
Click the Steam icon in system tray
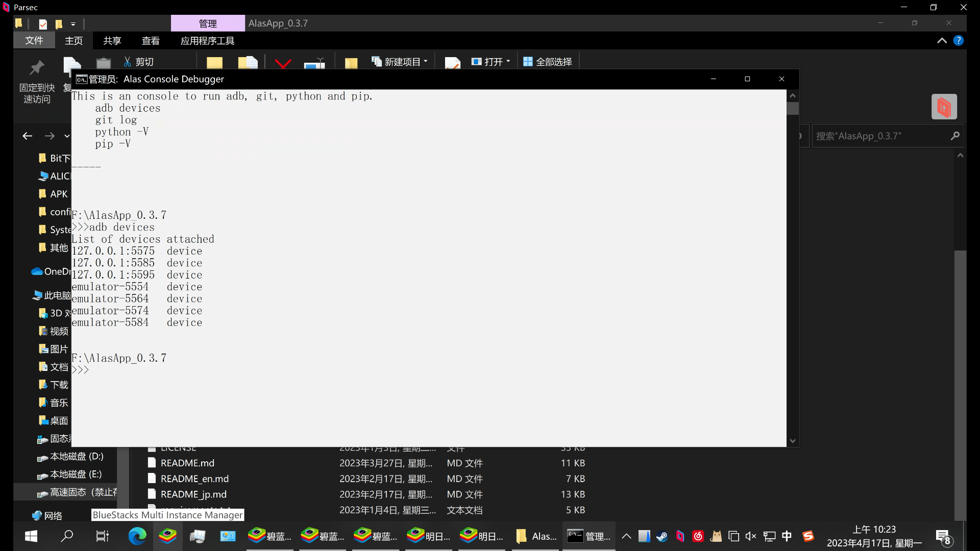coord(662,536)
